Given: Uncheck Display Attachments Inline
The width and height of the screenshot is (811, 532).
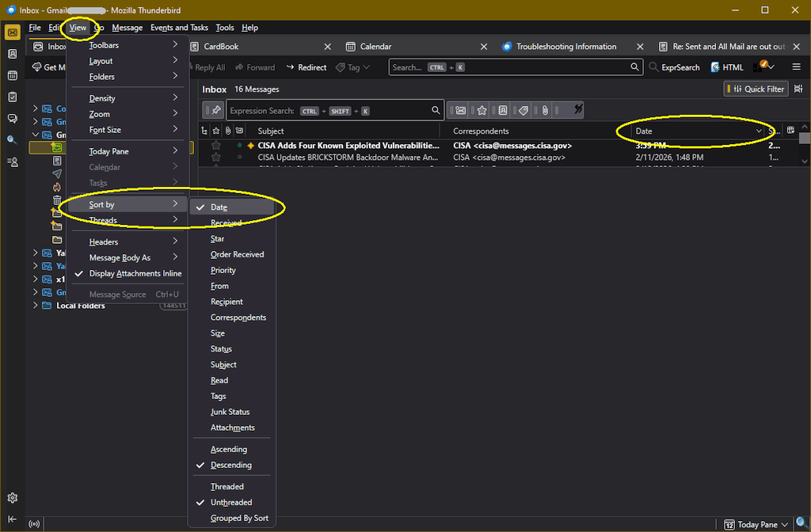Looking at the screenshot, I should pyautogui.click(x=135, y=274).
